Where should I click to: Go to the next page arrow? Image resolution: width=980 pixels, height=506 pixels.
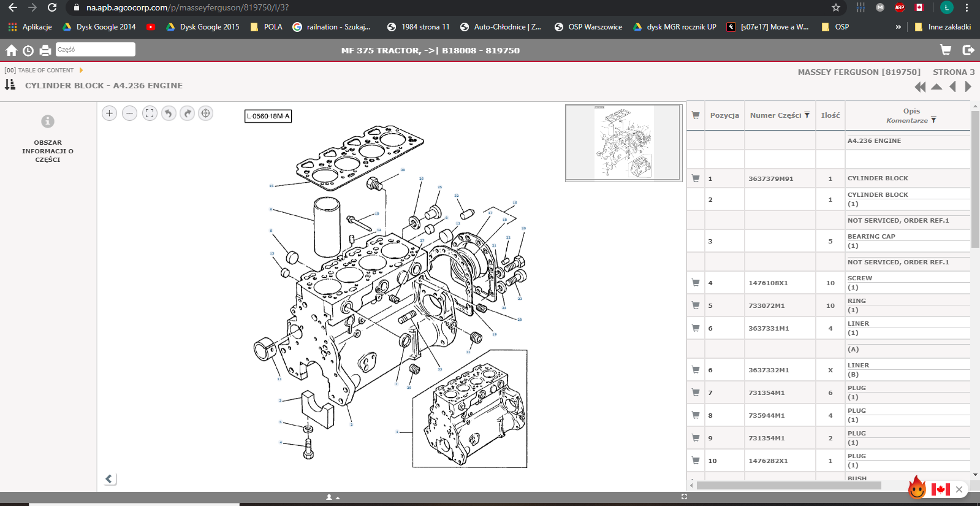coord(968,87)
